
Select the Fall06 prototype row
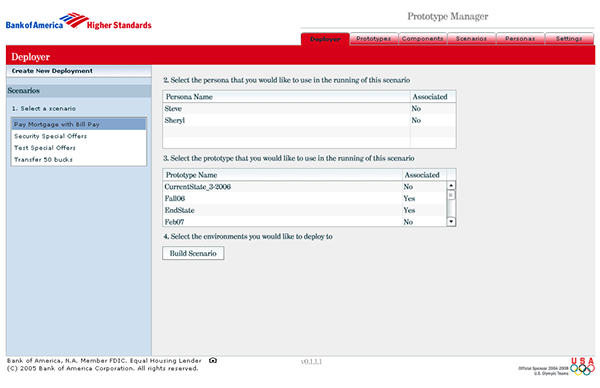tap(305, 199)
